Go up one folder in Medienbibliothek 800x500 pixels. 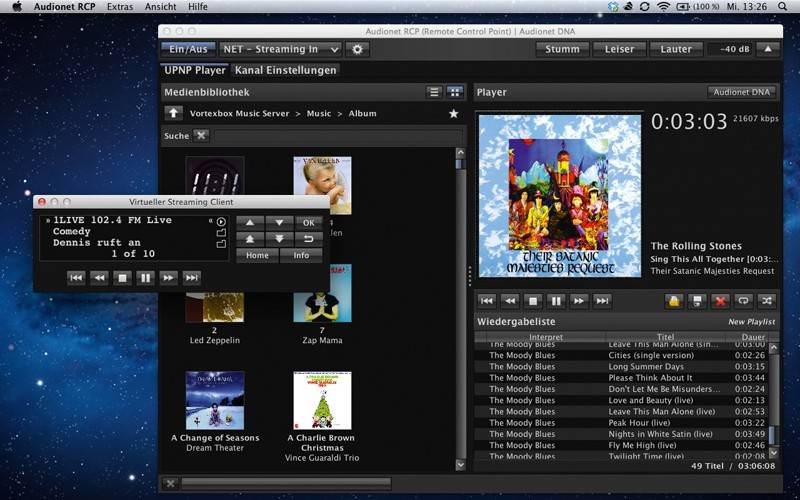[173, 113]
